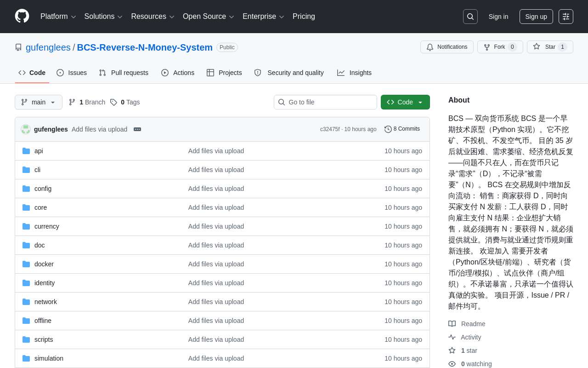The height and width of the screenshot is (368, 588).
Task: Go to the GitHub homepage logo
Action: [22, 16]
